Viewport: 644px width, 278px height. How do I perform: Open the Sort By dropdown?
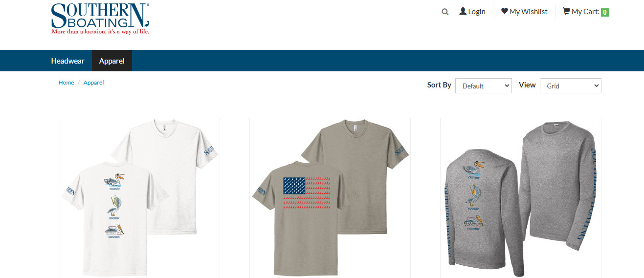(483, 86)
